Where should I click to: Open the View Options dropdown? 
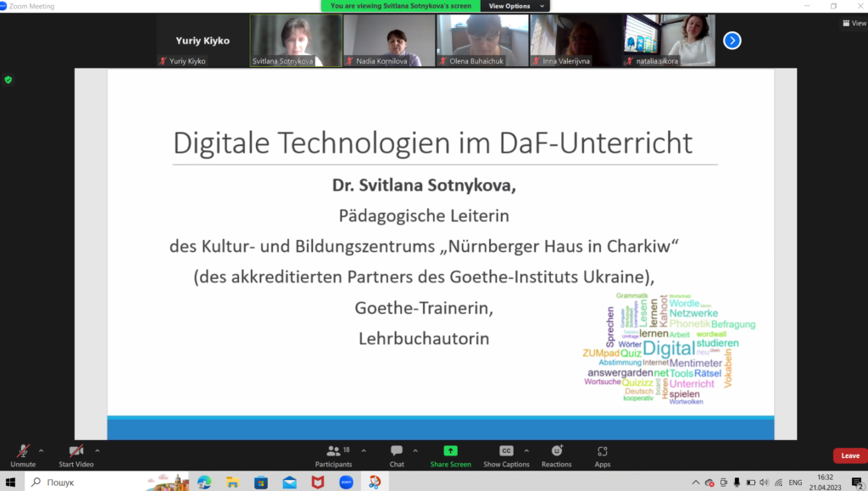pyautogui.click(x=516, y=6)
